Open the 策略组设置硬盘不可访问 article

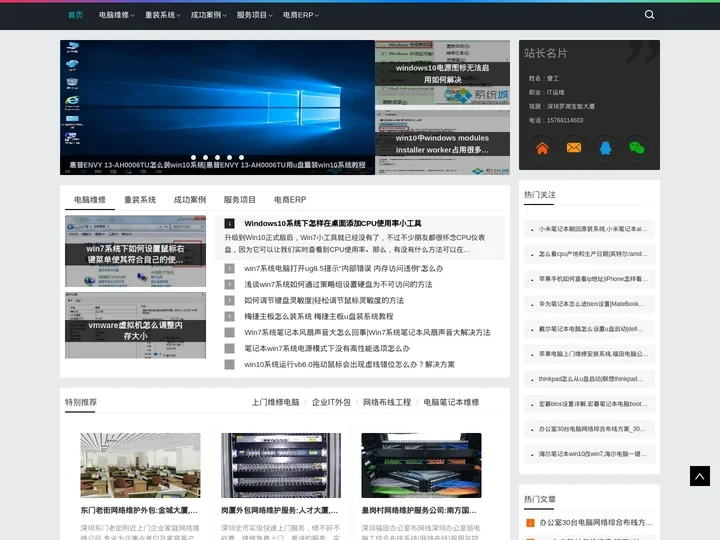click(338, 285)
